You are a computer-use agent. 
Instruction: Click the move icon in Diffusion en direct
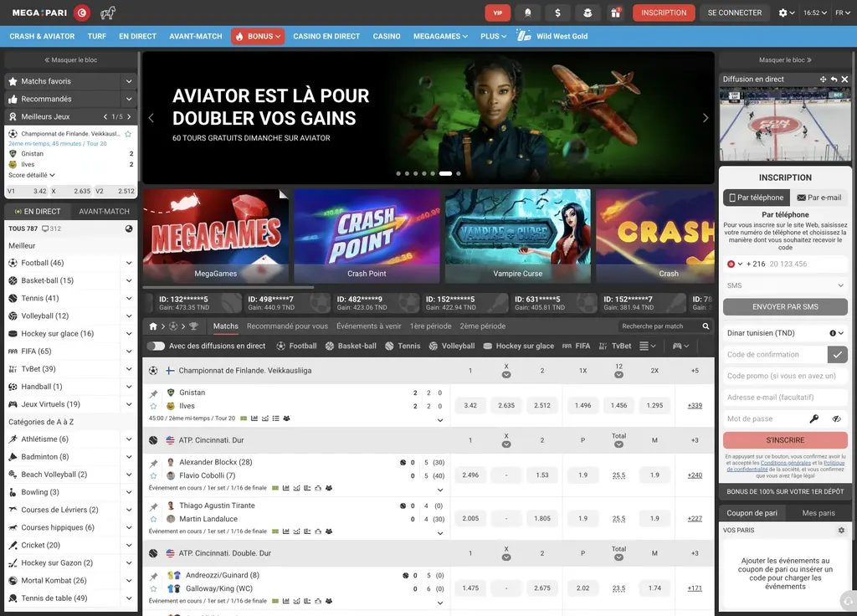pos(824,80)
